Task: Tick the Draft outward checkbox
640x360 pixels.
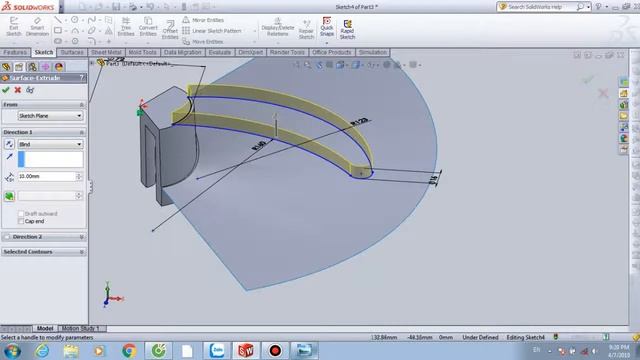Action: 21,213
